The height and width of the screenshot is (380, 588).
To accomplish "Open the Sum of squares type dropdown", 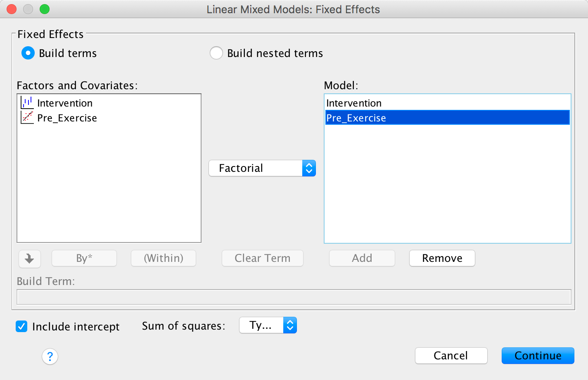I will 268,325.
